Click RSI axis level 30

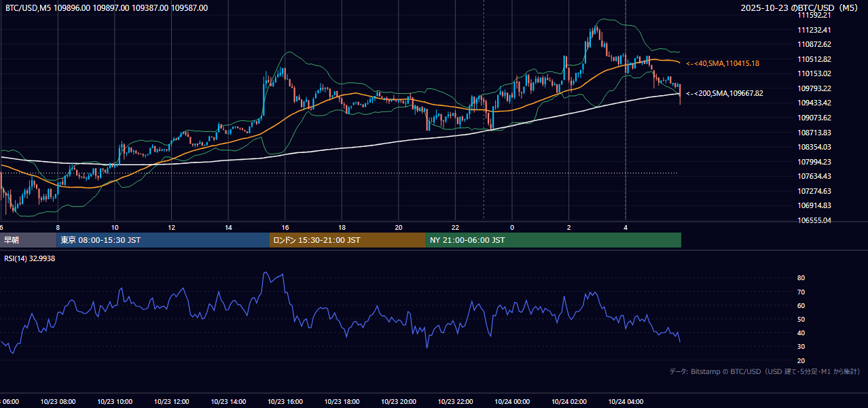pos(801,347)
